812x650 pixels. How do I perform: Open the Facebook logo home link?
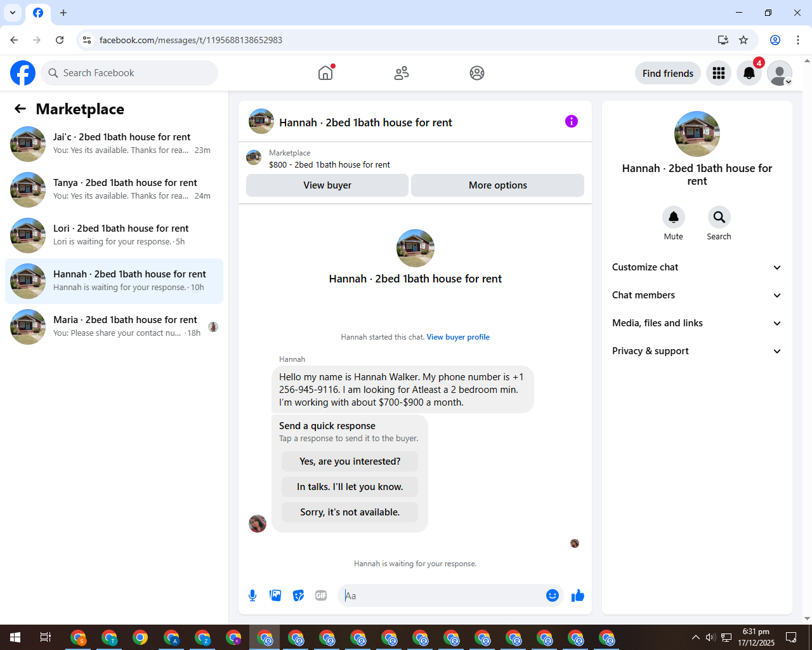point(23,73)
